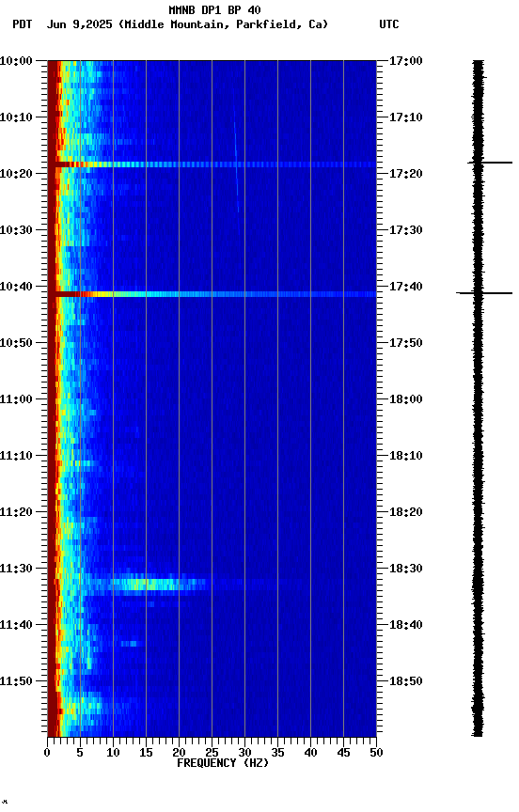Click the broadband event band near 10:18
Image resolution: width=519 pixels, height=812 pixels.
[212, 164]
